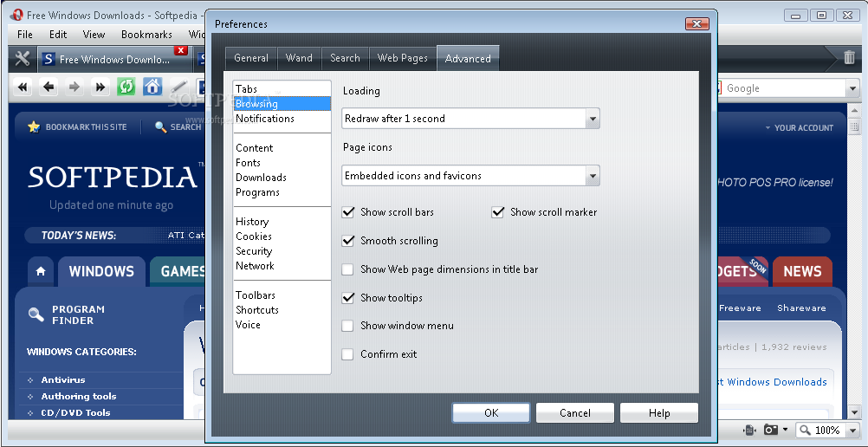
Task: Select Programs in the Advanced list
Action: [282, 192]
